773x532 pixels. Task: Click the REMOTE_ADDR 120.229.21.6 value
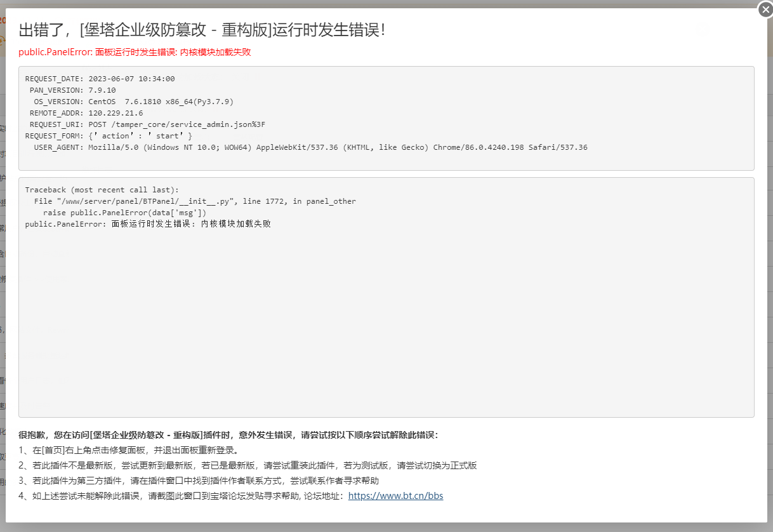coord(116,113)
